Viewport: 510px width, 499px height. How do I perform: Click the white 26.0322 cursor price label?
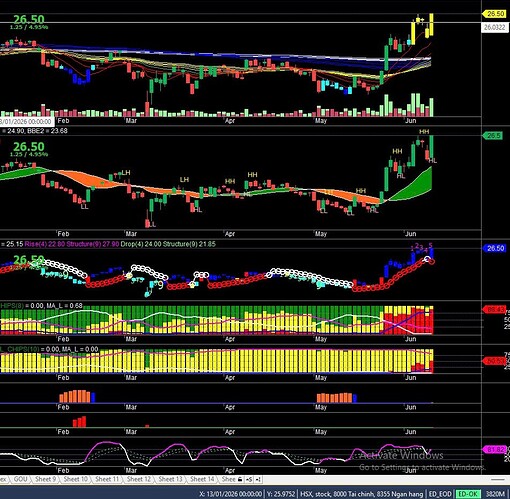(495, 27)
